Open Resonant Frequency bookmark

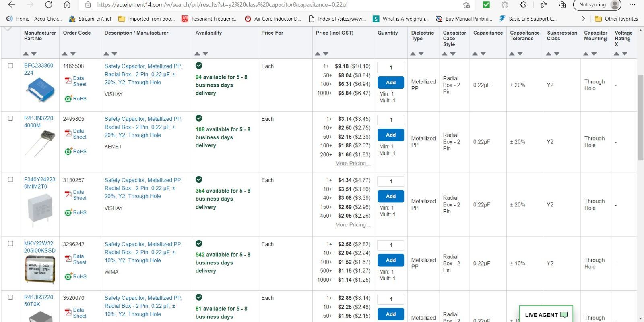click(x=210, y=19)
